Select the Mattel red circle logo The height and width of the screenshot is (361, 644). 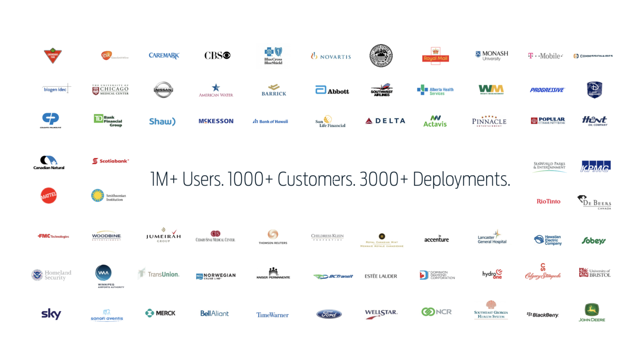coord(49,195)
